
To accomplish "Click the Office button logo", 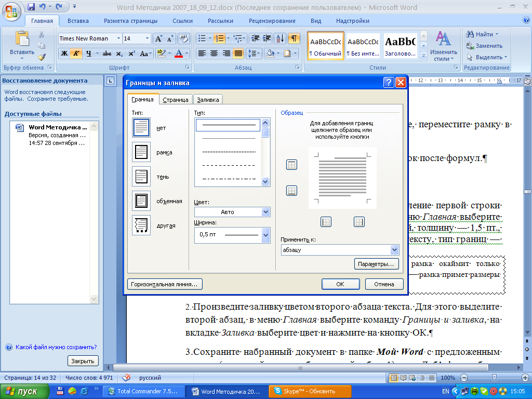I will (11, 11).
